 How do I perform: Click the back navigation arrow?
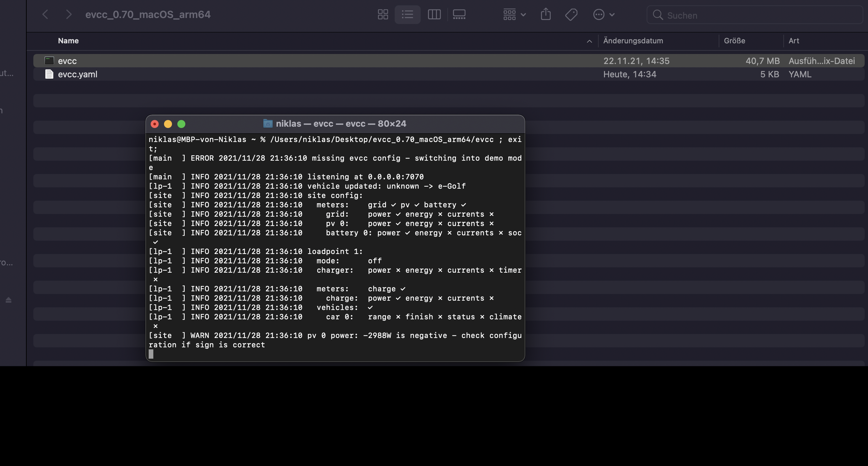click(45, 14)
